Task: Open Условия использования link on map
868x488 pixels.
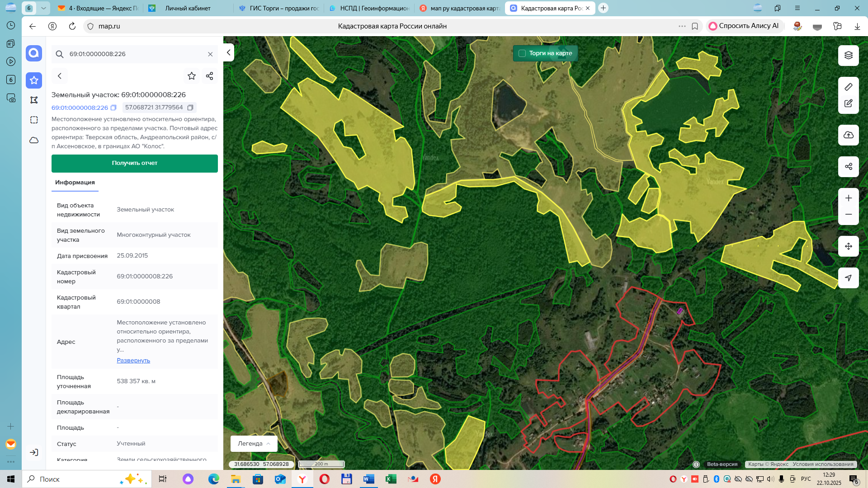Action: click(823, 464)
